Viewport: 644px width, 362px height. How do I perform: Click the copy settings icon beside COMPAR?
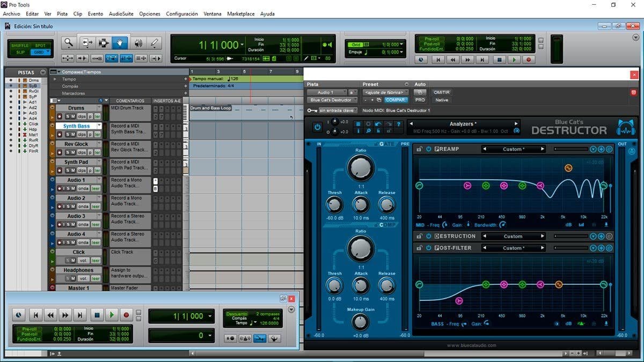379,100
